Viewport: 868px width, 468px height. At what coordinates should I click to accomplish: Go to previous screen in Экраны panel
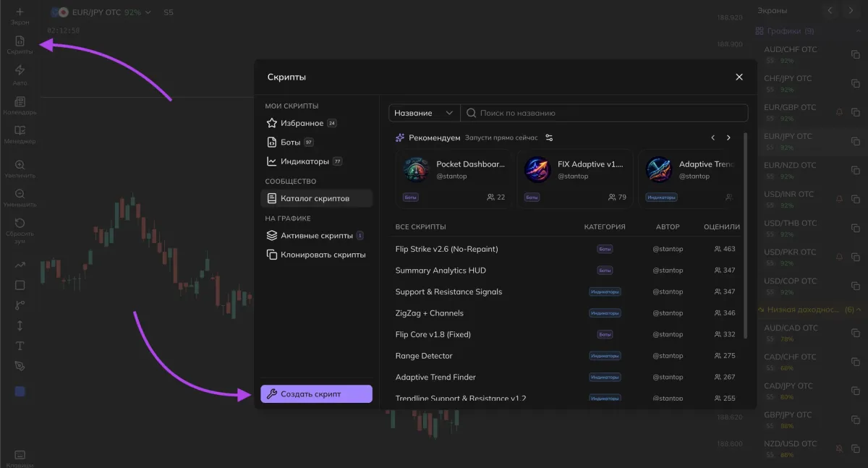coord(830,10)
